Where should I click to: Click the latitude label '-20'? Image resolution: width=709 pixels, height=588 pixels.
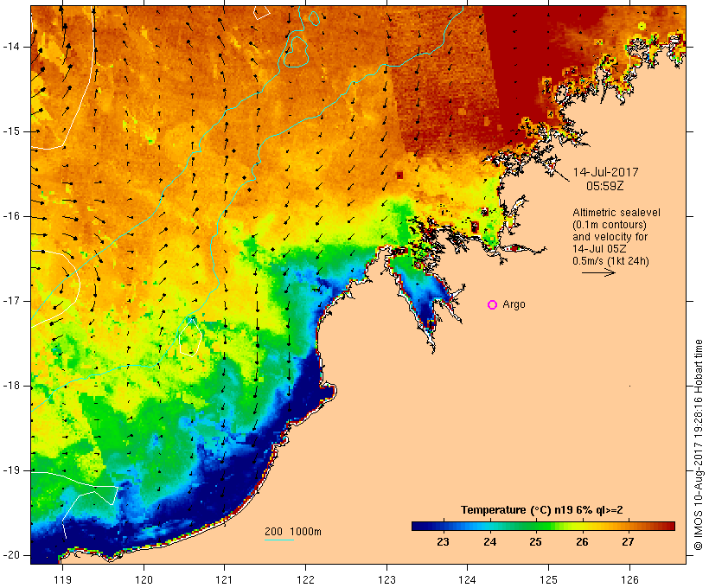10,555
